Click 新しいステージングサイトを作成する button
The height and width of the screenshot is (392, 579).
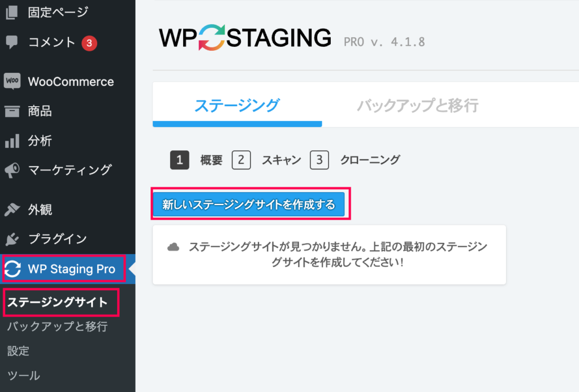(x=249, y=204)
